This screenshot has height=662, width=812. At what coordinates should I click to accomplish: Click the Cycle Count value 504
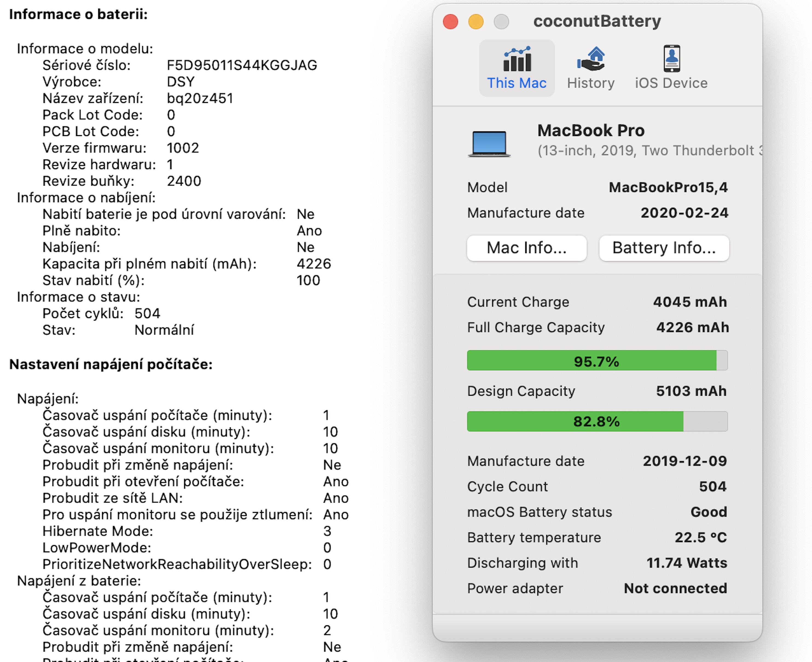tap(712, 486)
